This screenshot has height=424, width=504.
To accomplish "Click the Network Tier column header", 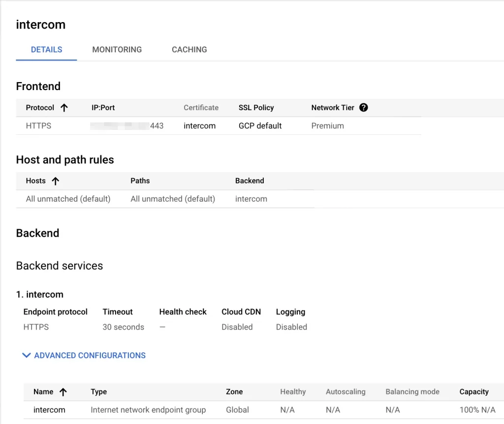I will 333,108.
